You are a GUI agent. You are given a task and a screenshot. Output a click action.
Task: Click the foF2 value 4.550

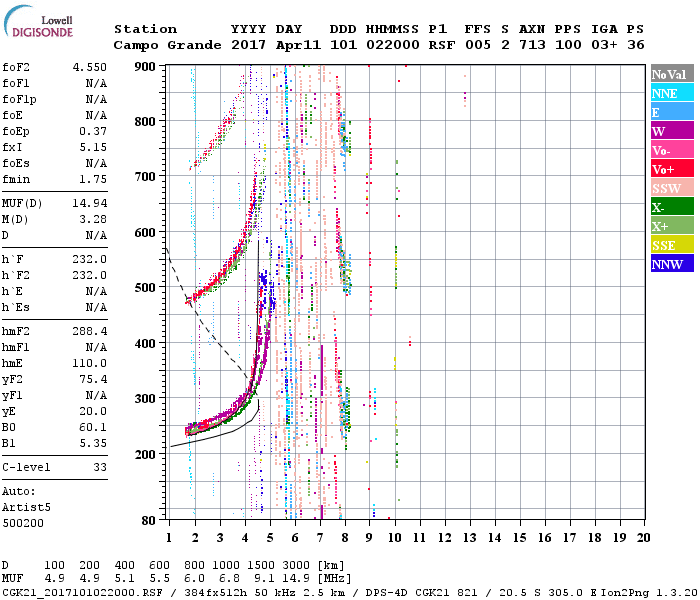(90, 67)
